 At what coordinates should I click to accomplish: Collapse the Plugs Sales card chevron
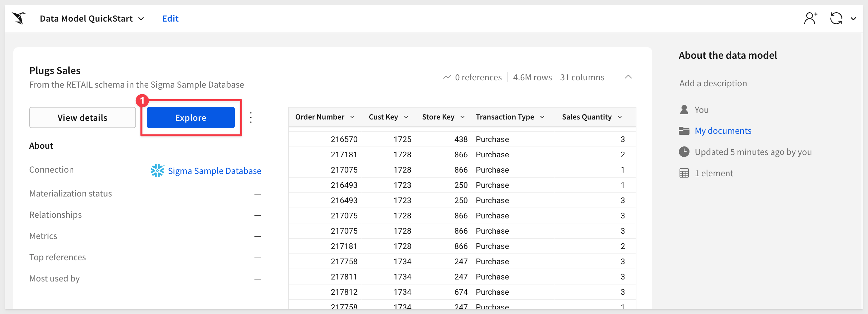point(628,77)
